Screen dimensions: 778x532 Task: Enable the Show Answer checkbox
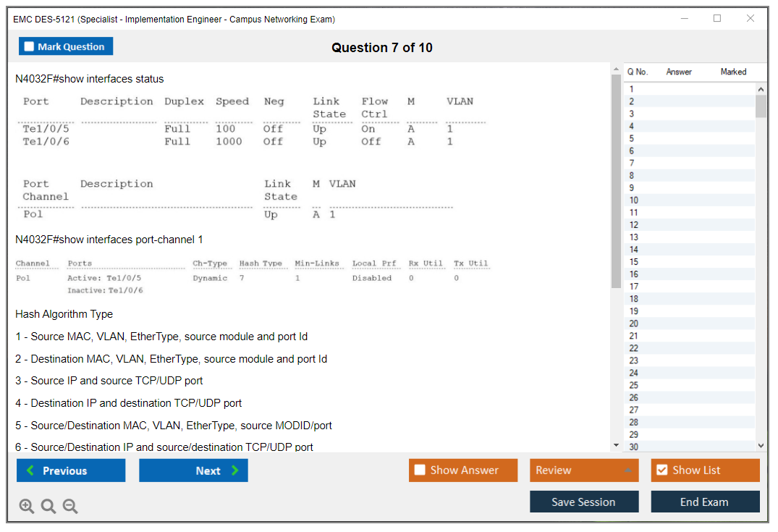[x=420, y=470]
